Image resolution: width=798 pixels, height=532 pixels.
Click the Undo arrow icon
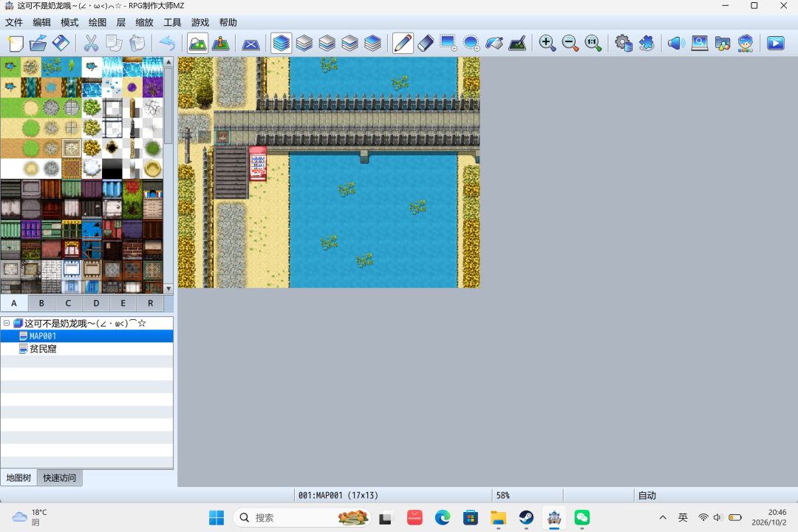pos(168,44)
